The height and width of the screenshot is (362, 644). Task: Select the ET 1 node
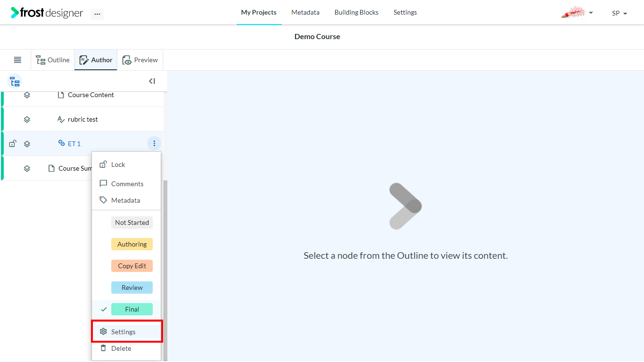pyautogui.click(x=74, y=144)
